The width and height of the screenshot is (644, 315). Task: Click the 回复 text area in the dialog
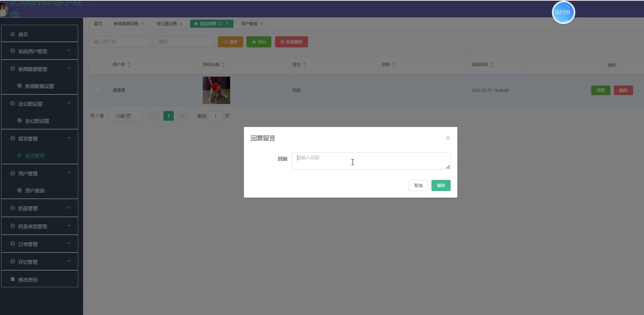tap(371, 161)
